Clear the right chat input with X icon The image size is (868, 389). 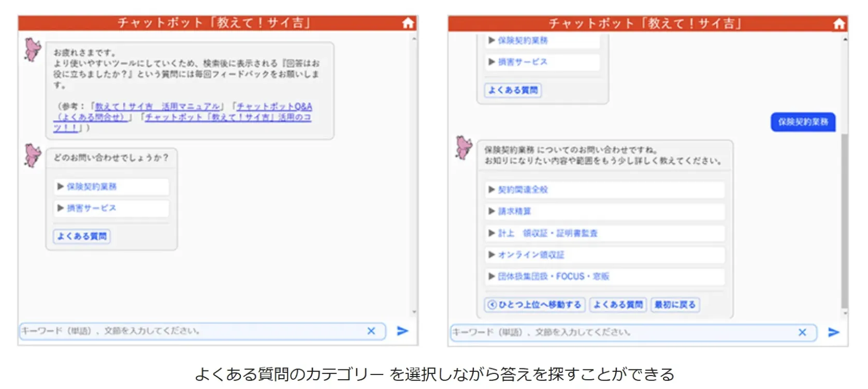(x=802, y=333)
